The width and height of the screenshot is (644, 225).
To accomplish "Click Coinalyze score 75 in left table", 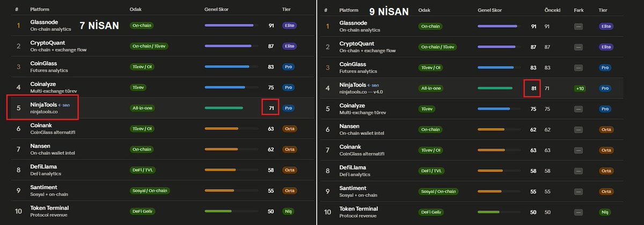I will point(271,88).
